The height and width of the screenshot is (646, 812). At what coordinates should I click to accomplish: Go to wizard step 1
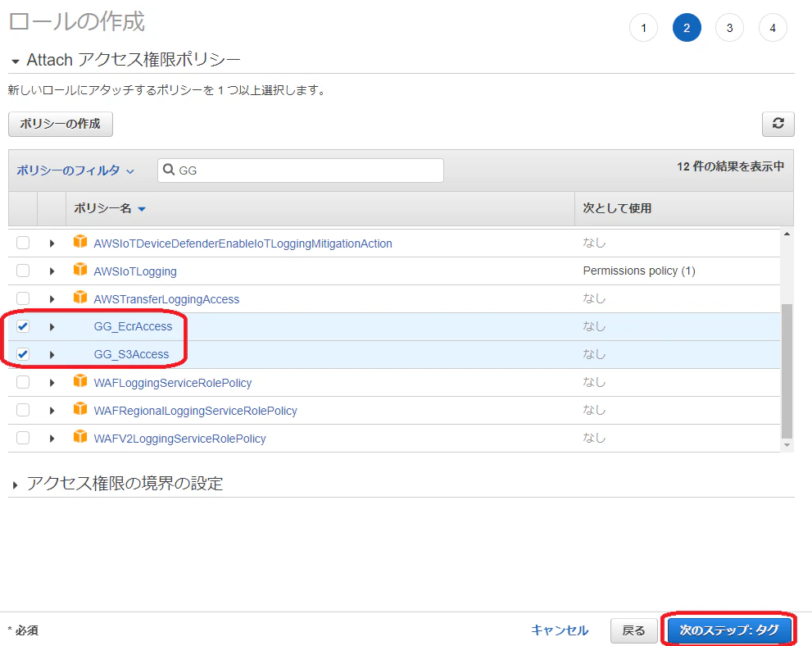pos(644,28)
